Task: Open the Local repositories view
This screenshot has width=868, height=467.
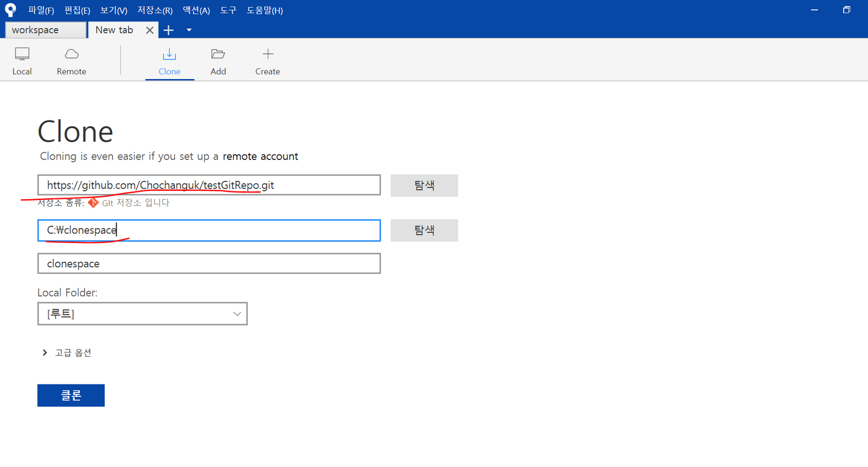Action: (22, 61)
